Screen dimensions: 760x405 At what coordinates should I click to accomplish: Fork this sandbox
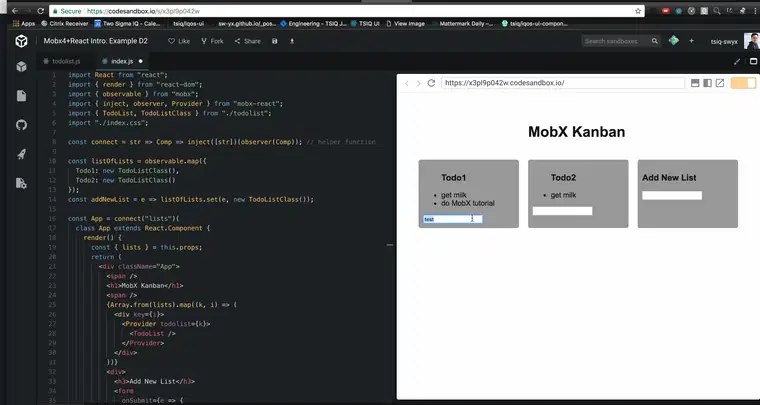[212, 41]
